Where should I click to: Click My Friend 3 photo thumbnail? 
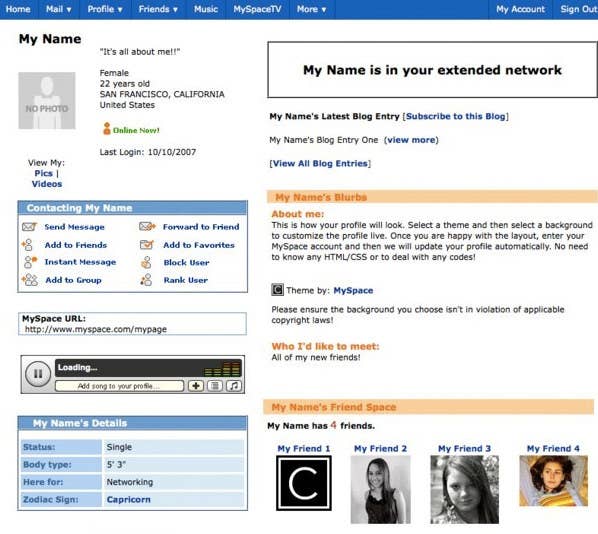tap(464, 489)
